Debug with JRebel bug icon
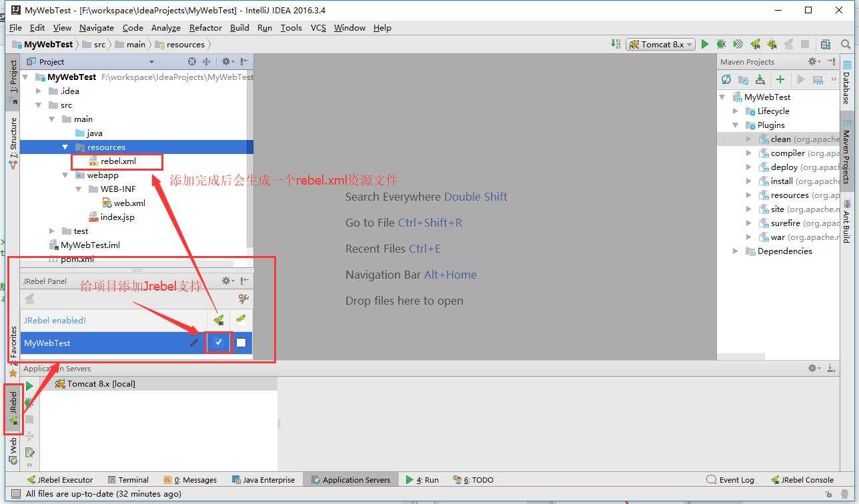 click(772, 44)
